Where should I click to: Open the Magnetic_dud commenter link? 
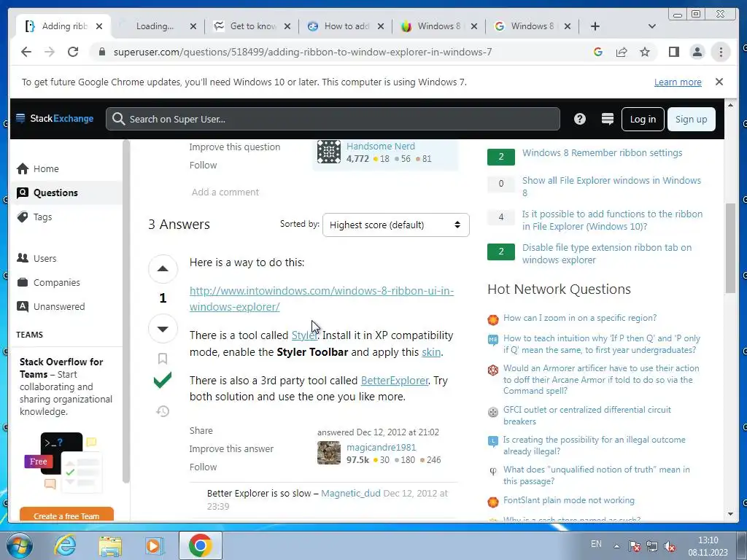tap(351, 494)
